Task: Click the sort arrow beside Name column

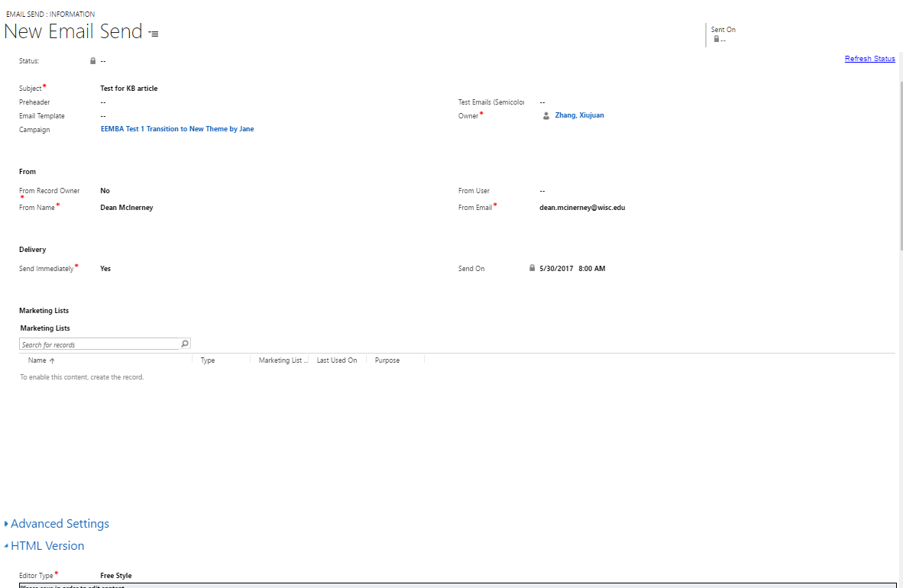Action: [52, 360]
